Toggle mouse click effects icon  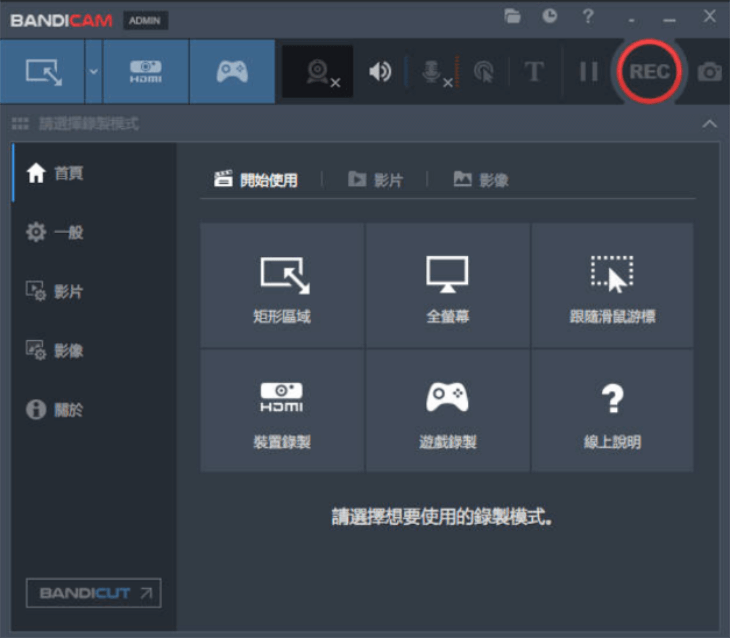[483, 72]
